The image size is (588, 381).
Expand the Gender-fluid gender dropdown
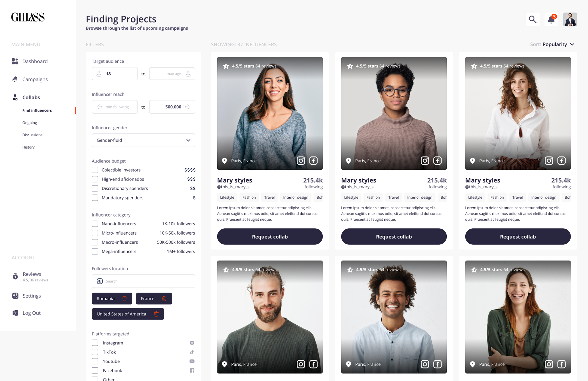[x=143, y=140]
